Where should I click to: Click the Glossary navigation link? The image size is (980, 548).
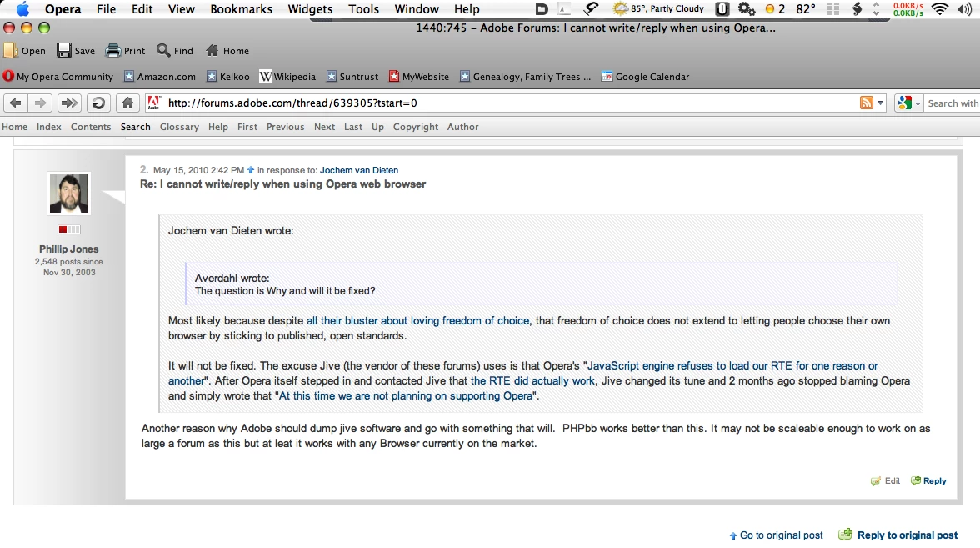click(179, 127)
